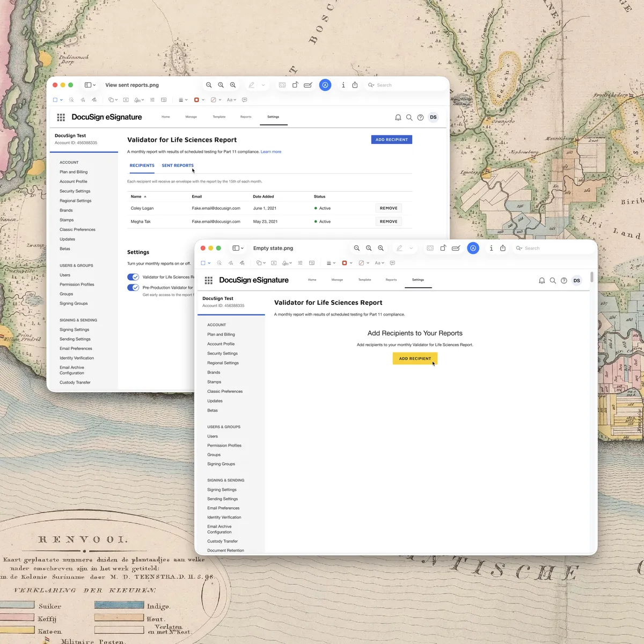Viewport: 644px width, 644px height.
Task: Open Identity Verification in Empty state.png sidebar
Action: (224, 517)
